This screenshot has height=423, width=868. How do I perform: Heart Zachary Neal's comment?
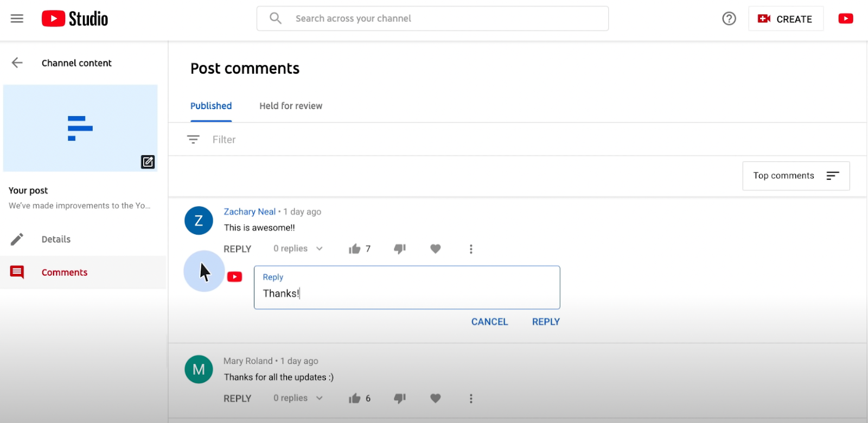(435, 249)
